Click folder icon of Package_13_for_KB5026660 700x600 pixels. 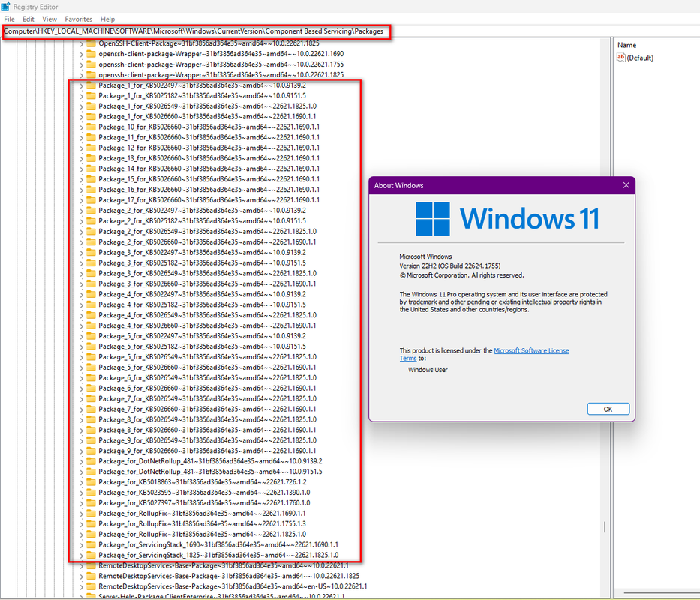pos(91,158)
